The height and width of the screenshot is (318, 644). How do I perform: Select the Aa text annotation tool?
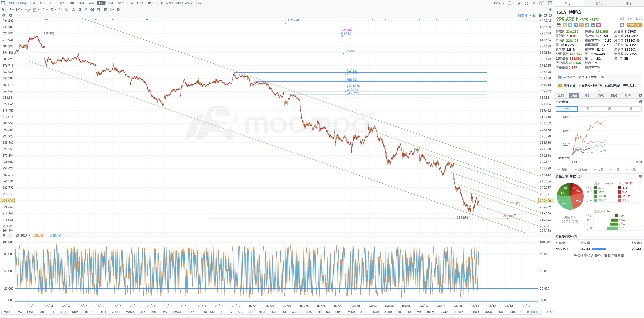coord(60,10)
